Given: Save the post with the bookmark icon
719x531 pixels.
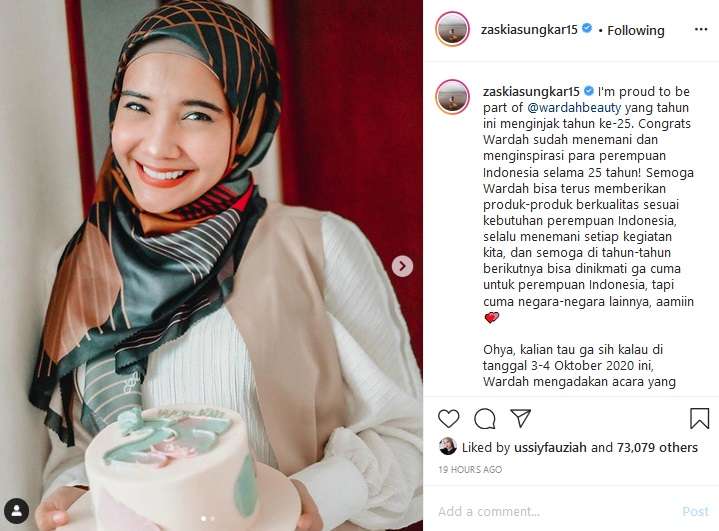Looking at the screenshot, I should [x=699, y=418].
